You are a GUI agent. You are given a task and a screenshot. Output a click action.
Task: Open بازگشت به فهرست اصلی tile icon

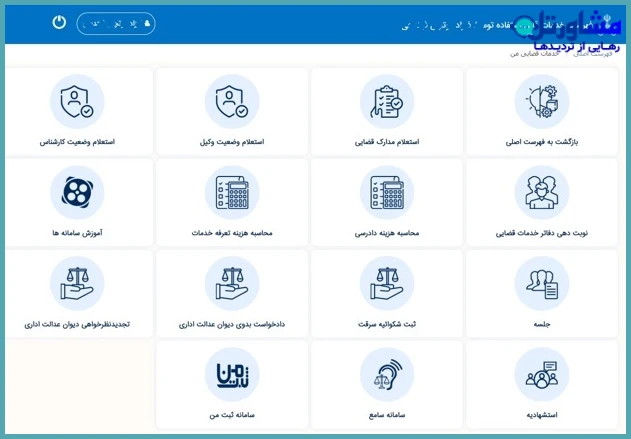[542, 102]
